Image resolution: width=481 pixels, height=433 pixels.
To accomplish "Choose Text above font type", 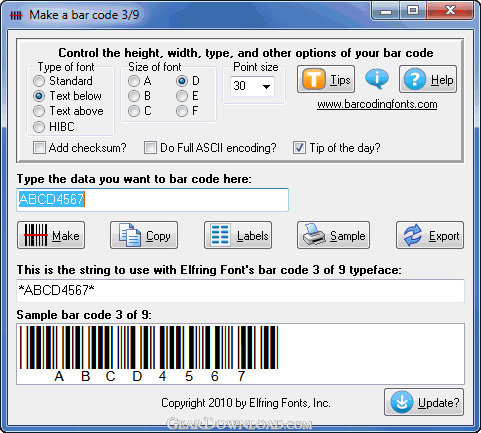I will (39, 111).
